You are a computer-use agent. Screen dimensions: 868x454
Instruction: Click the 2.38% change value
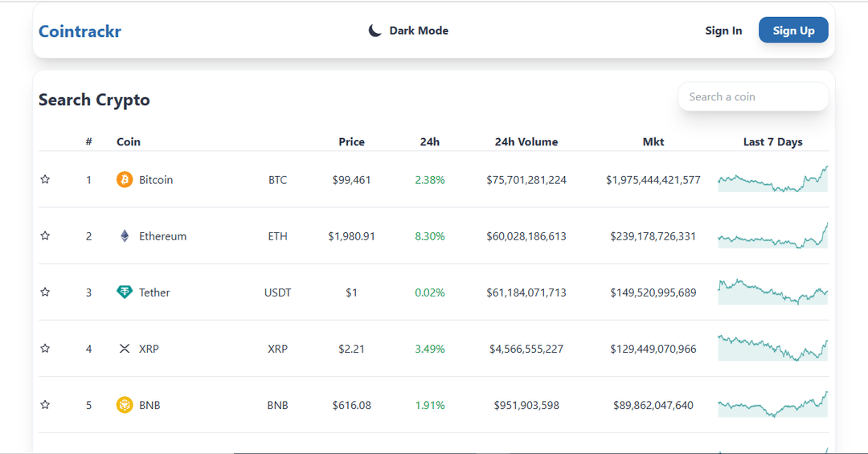coord(429,180)
